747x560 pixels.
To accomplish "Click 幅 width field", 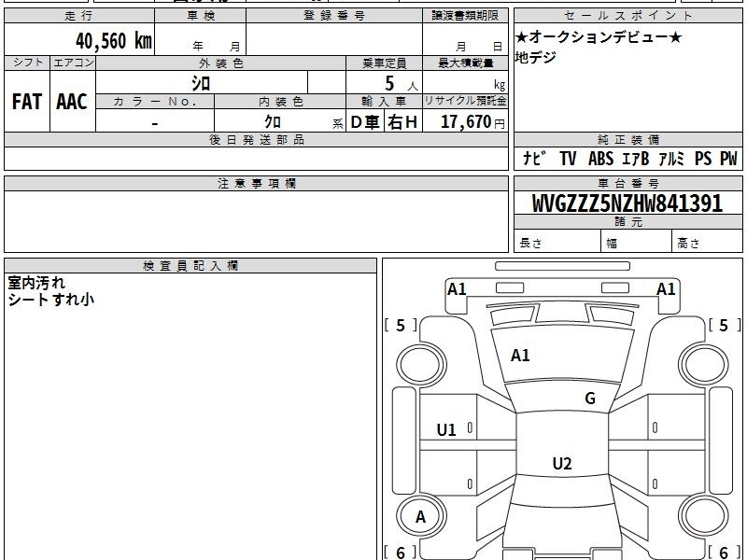I will click(x=637, y=243).
